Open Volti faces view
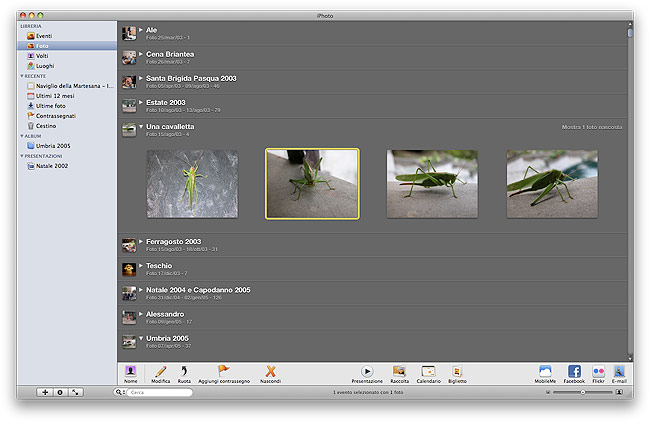 click(x=38, y=56)
